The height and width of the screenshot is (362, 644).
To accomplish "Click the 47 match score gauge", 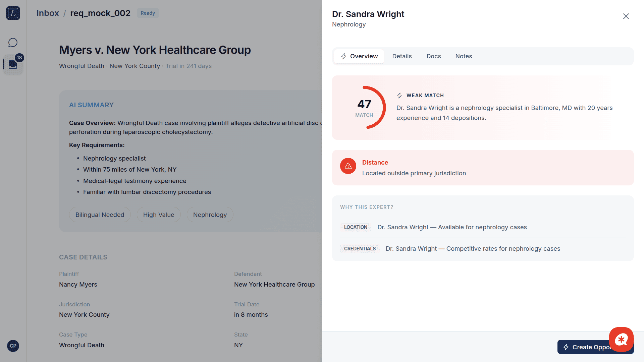I will 364,108.
